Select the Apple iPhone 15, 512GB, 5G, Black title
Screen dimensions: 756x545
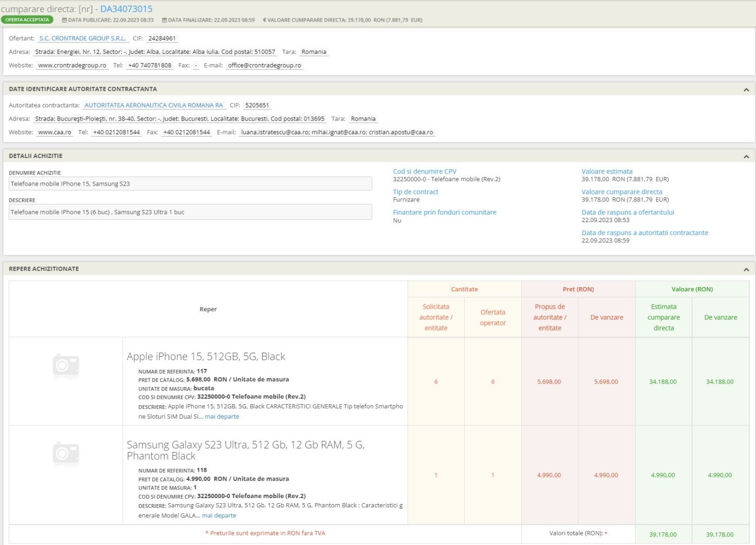coord(206,357)
